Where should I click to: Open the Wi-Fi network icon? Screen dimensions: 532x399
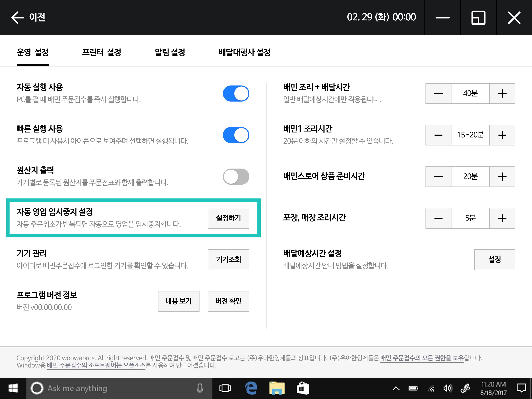tap(431, 388)
